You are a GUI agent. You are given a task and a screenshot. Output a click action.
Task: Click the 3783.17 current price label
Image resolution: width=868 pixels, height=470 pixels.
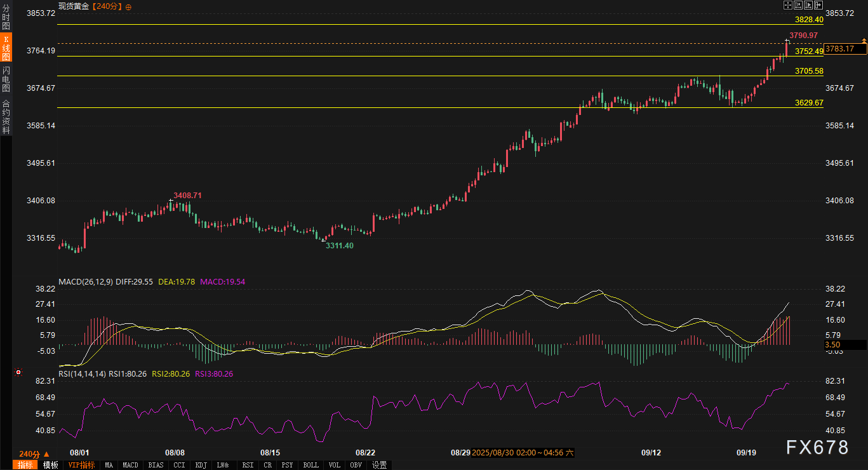(846, 49)
